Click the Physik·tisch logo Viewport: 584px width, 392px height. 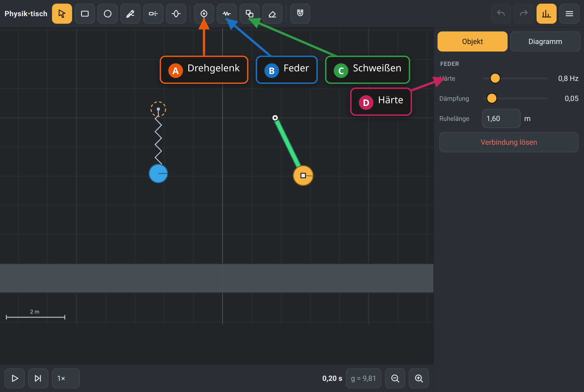(x=26, y=13)
